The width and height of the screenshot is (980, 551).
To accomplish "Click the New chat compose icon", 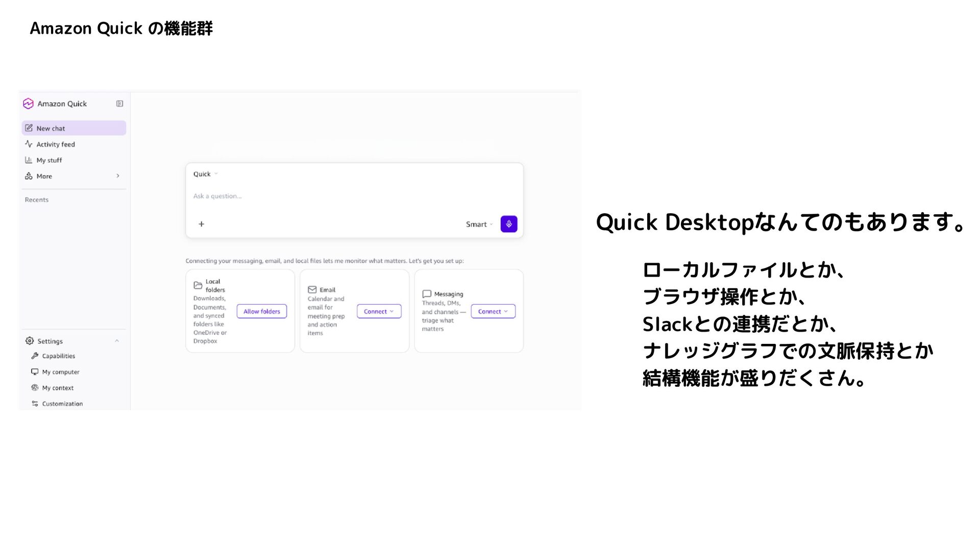I will [29, 128].
